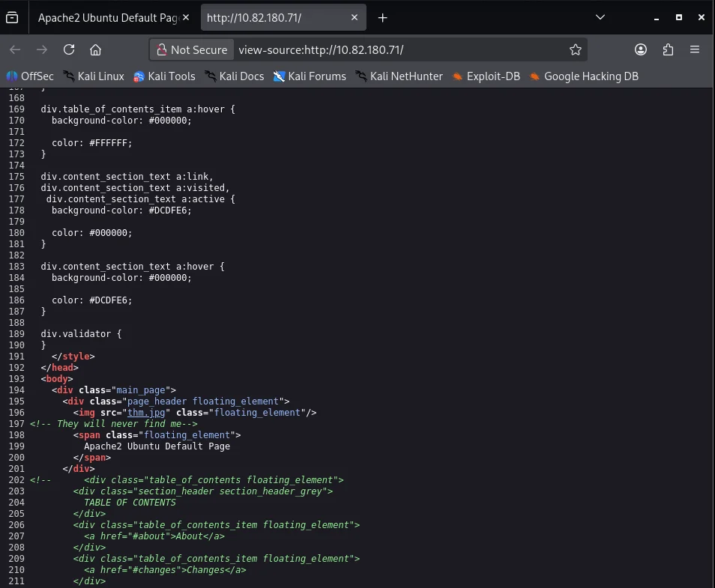The width and height of the screenshot is (715, 588).
Task: Click the browser back arrow button
Action: (x=15, y=49)
